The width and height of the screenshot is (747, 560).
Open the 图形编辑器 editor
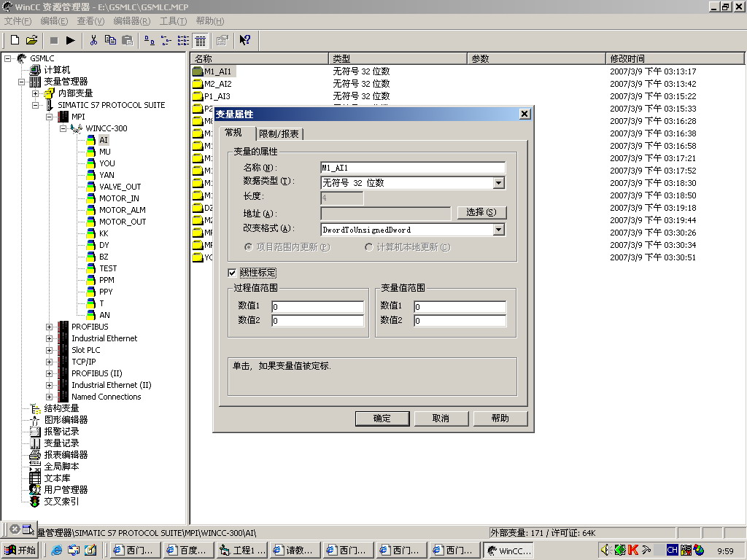(x=66, y=419)
